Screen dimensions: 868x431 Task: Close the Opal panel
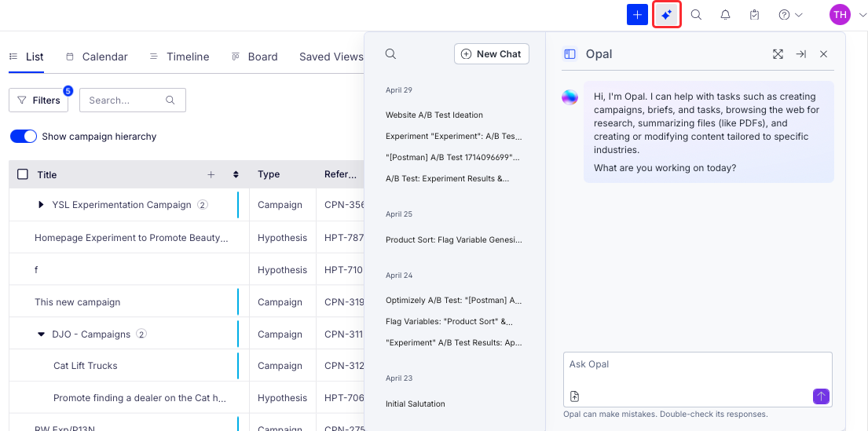(824, 53)
